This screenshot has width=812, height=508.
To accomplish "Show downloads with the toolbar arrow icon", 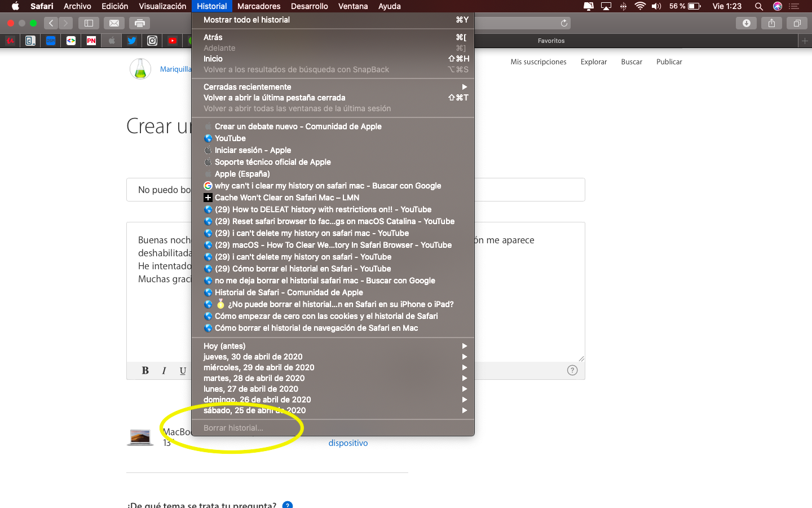I will coord(747,23).
